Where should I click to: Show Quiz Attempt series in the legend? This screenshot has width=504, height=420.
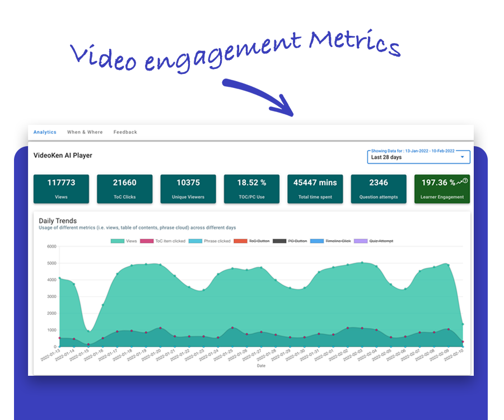(x=375, y=241)
